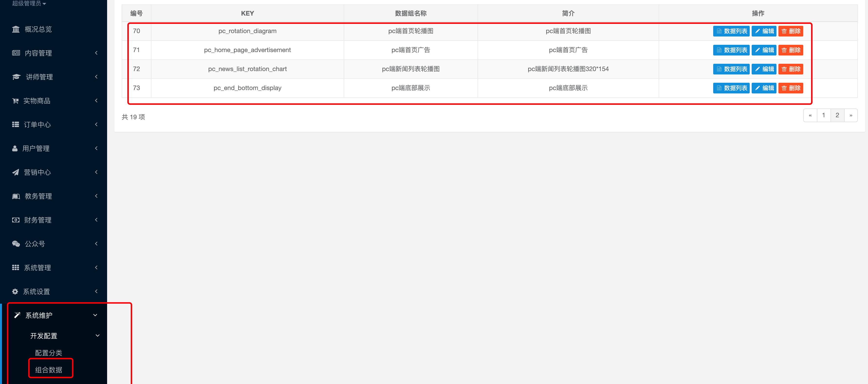Screen dimensions: 868x384
Task: Expand the 用户管理 menu chevron
Action: pyautogui.click(x=96, y=148)
